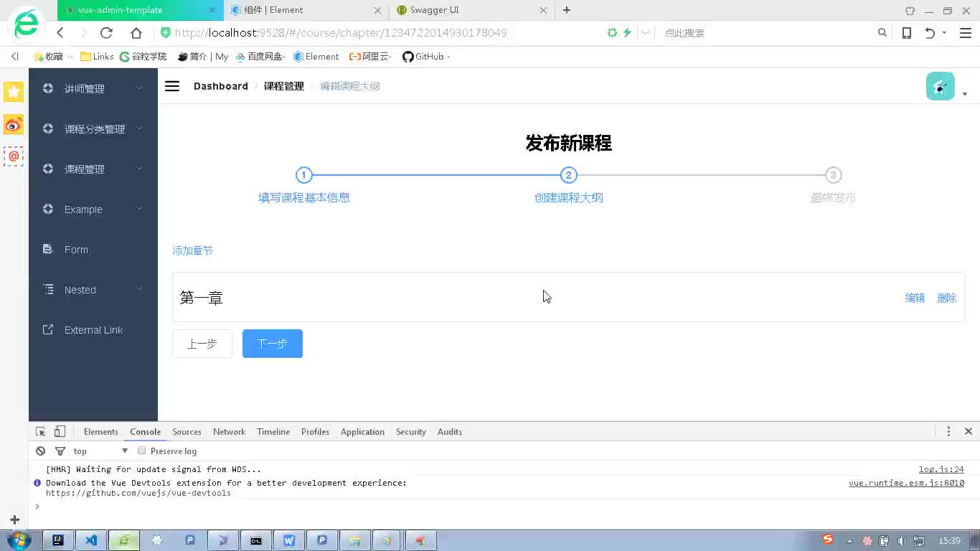Open the Form sidebar item
The width and height of the screenshot is (980, 551).
tap(93, 249)
